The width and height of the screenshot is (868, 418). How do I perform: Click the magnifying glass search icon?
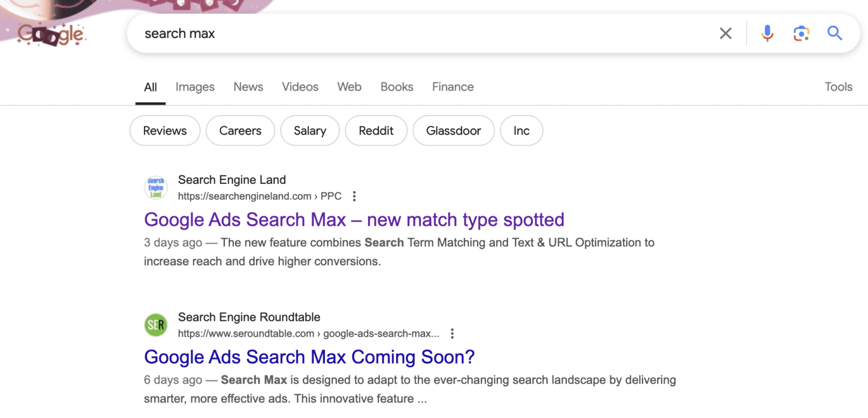click(x=835, y=33)
